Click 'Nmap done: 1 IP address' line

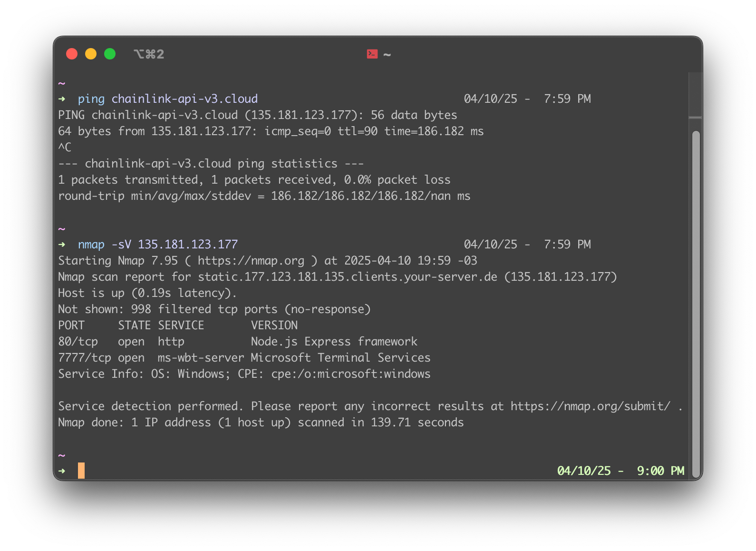pyautogui.click(x=261, y=423)
